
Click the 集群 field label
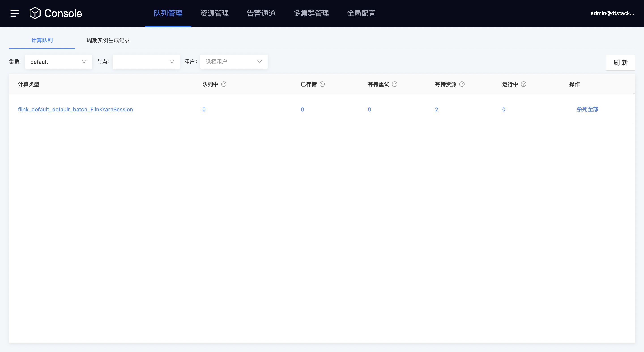tap(15, 62)
